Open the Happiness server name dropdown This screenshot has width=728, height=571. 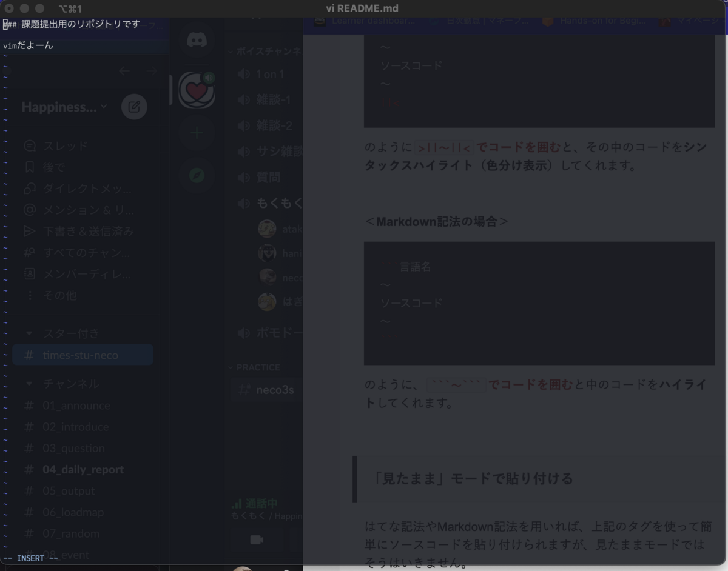click(63, 107)
